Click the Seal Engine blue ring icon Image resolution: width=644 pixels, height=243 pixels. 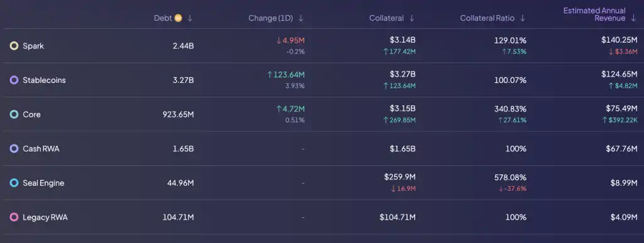(x=14, y=183)
